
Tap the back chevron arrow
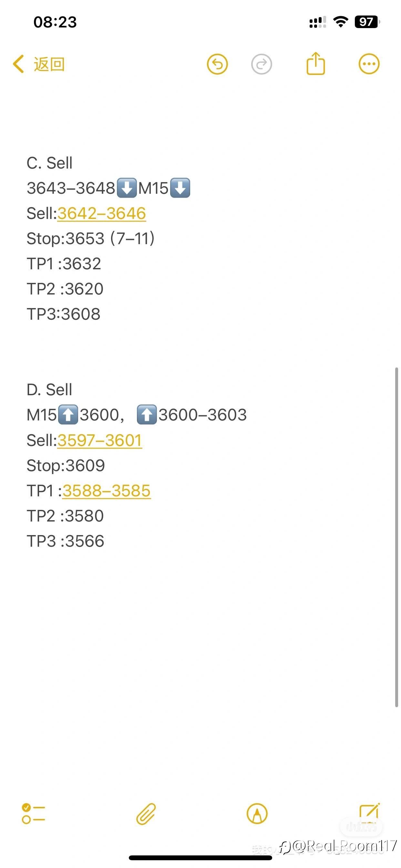point(18,64)
